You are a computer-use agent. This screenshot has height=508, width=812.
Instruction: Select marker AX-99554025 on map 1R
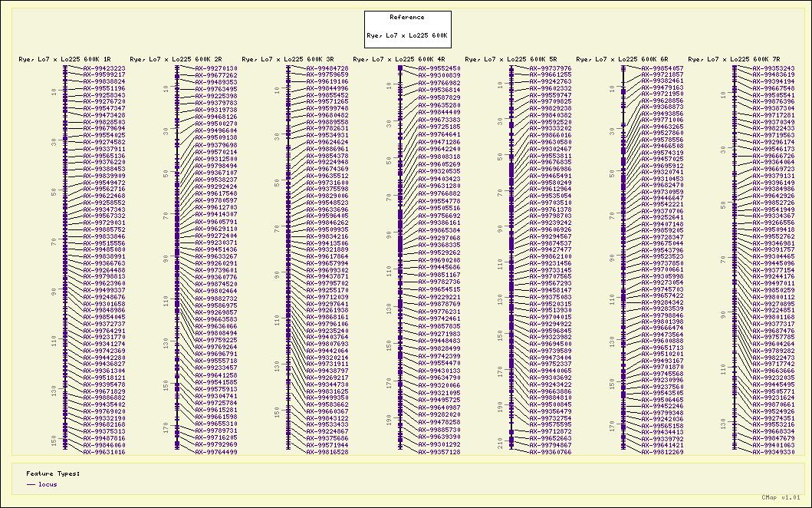[104, 136]
